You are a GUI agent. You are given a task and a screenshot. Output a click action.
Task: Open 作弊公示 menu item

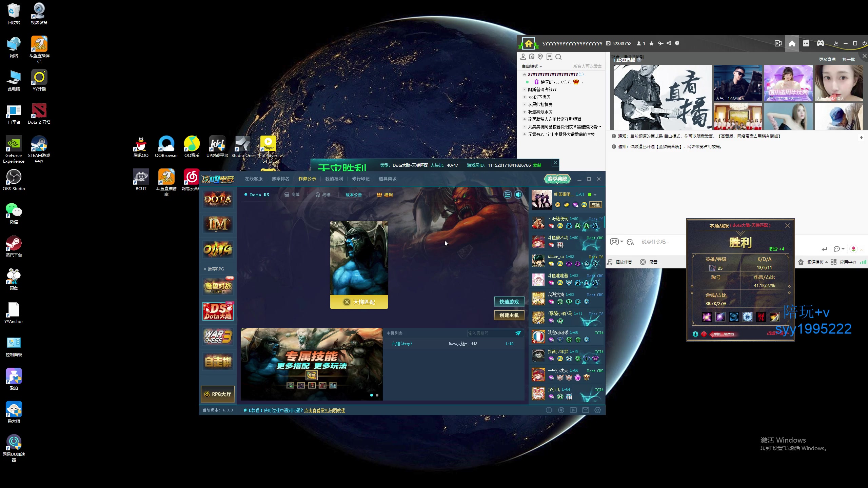[307, 179]
